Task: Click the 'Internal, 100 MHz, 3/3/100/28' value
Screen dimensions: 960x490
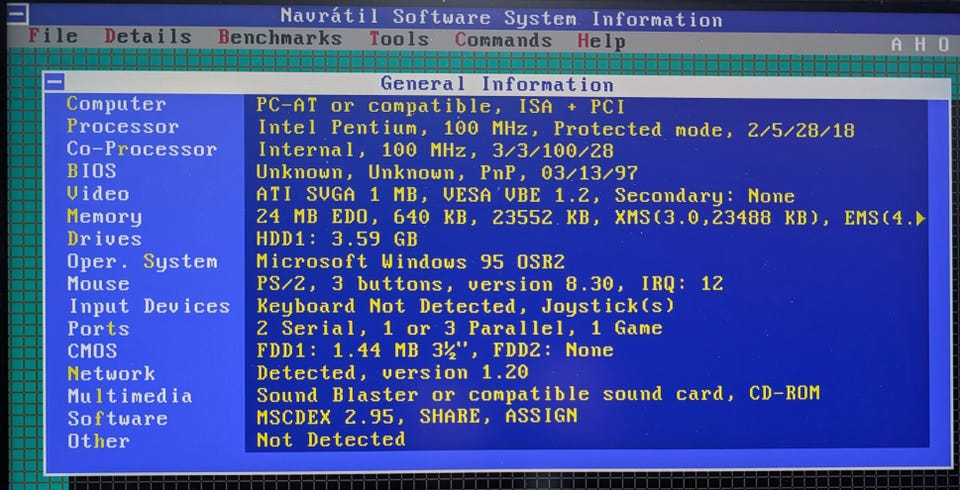Action: tap(435, 150)
